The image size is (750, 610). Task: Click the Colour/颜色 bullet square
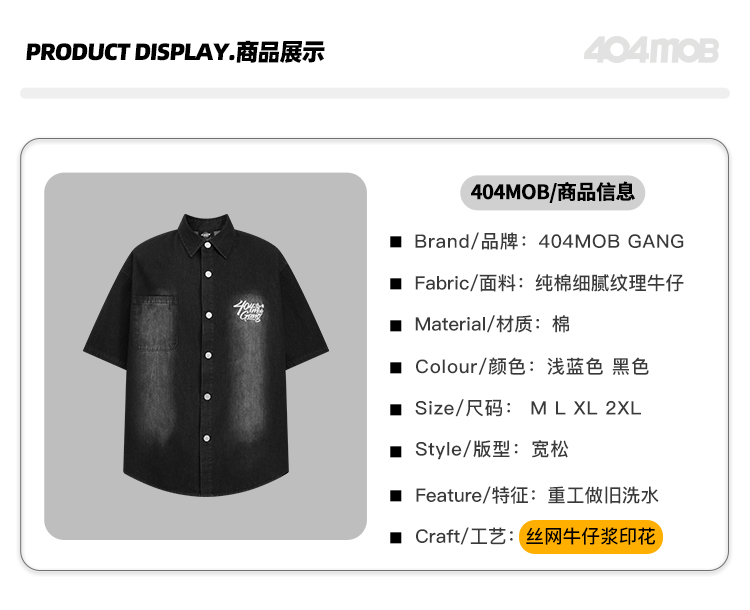(396, 367)
